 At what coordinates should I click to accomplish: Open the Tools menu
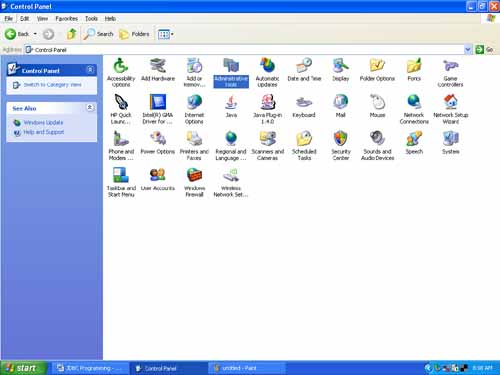91,19
